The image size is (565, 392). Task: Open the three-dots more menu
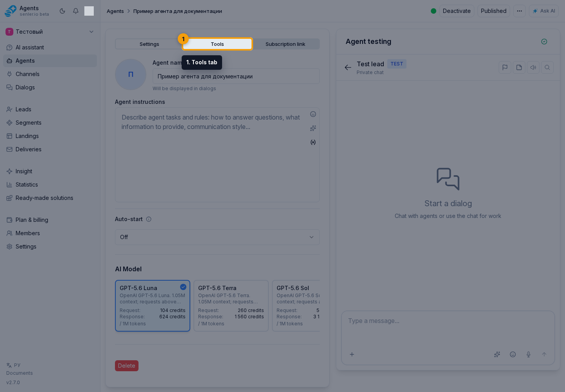(x=519, y=11)
